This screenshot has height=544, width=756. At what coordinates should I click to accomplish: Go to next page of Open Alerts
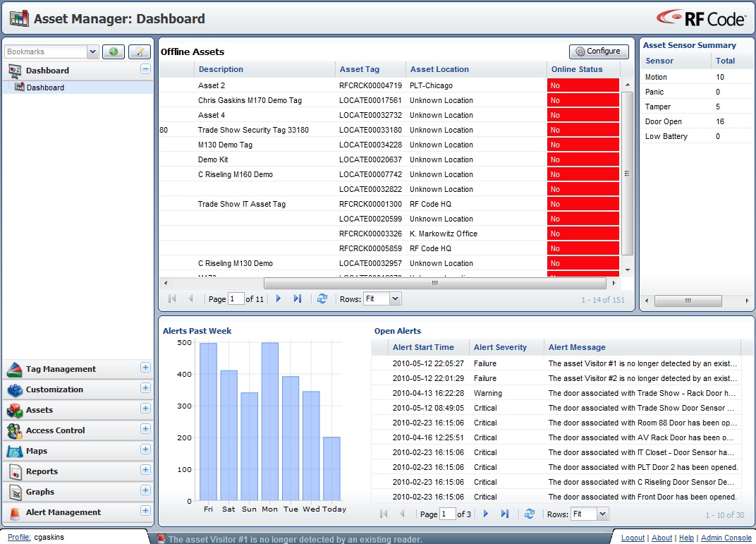tap(485, 514)
